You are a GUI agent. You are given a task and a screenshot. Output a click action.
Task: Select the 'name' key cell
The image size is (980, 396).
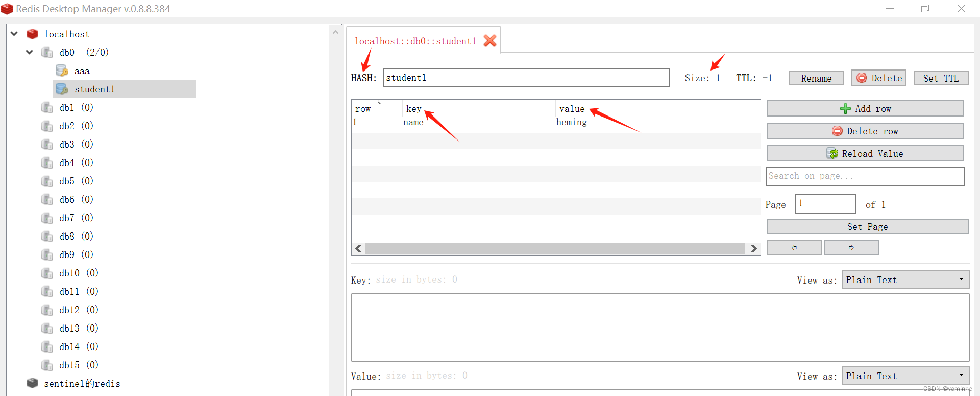click(413, 122)
